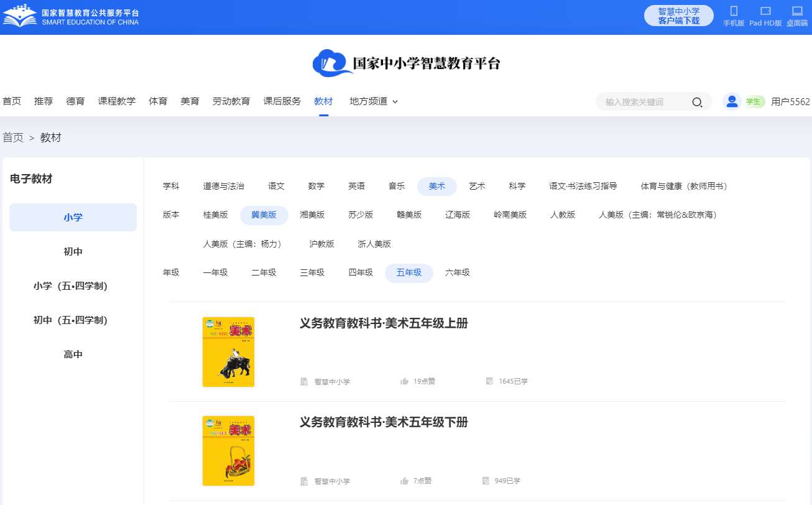Screen dimensions: 812x505
Task: Click like icon for 五年级下册 textbook
Action: [405, 481]
